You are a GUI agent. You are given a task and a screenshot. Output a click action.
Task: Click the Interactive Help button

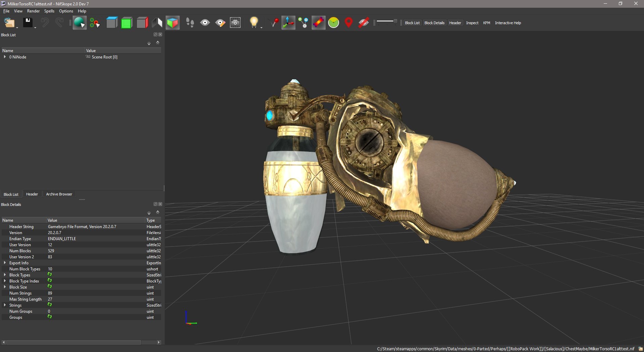pyautogui.click(x=508, y=23)
